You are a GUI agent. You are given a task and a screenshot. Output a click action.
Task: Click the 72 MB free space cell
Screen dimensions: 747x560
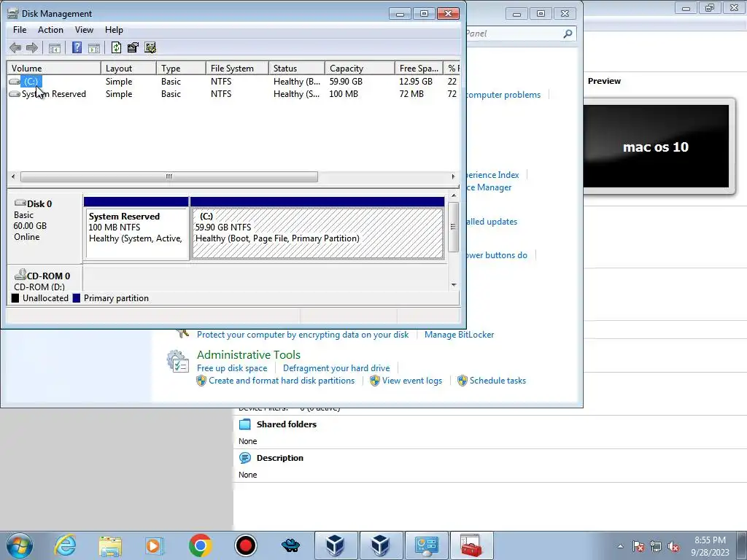pyautogui.click(x=411, y=94)
